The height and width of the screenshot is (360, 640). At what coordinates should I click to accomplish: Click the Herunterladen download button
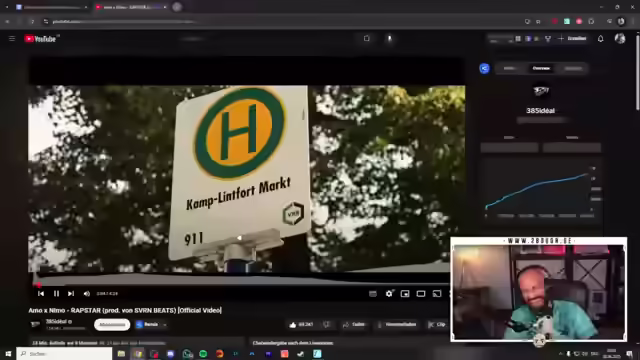pos(397,324)
